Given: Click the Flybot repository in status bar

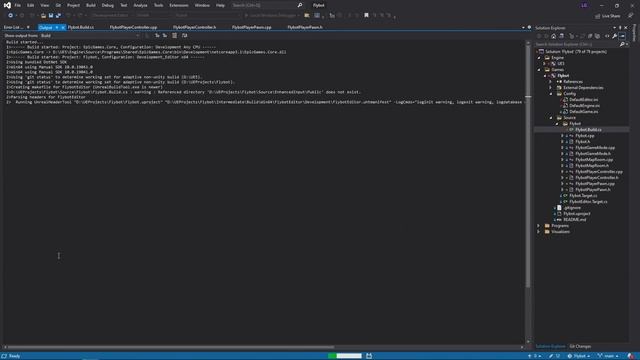Looking at the screenshot, I should coord(579,356).
